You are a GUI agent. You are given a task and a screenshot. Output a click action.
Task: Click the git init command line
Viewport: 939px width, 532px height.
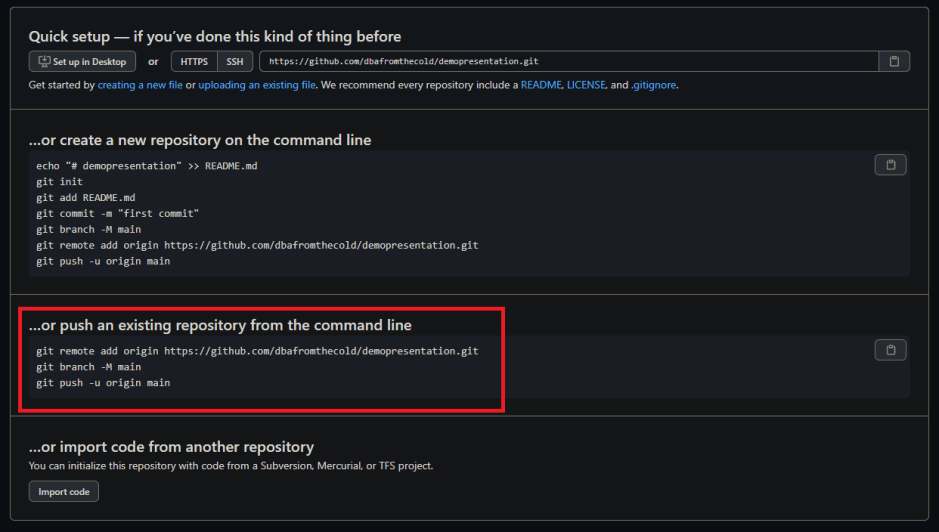coord(60,182)
